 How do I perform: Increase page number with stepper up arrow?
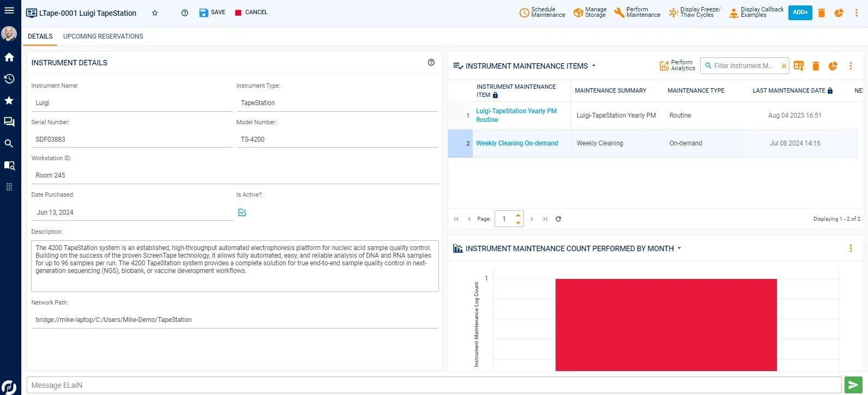518,215
